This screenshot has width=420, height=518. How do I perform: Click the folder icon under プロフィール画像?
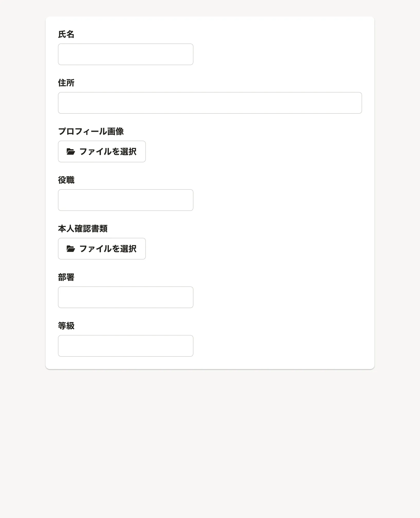point(71,152)
